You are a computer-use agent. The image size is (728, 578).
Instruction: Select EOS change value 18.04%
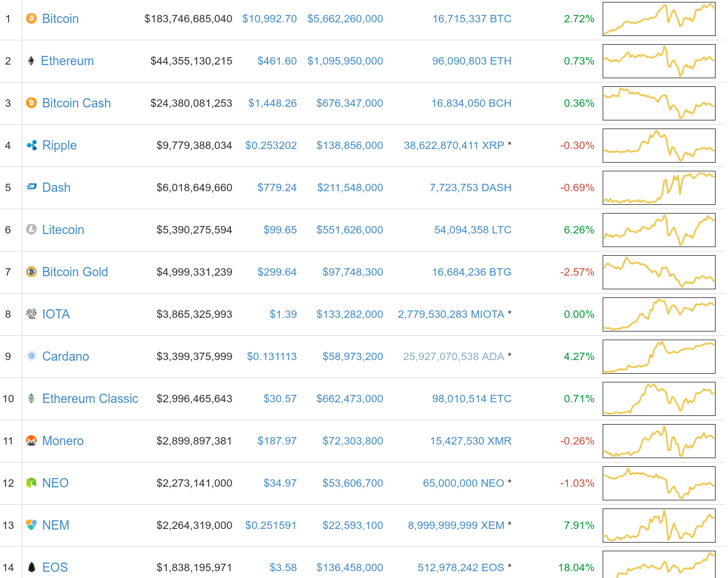click(576, 568)
